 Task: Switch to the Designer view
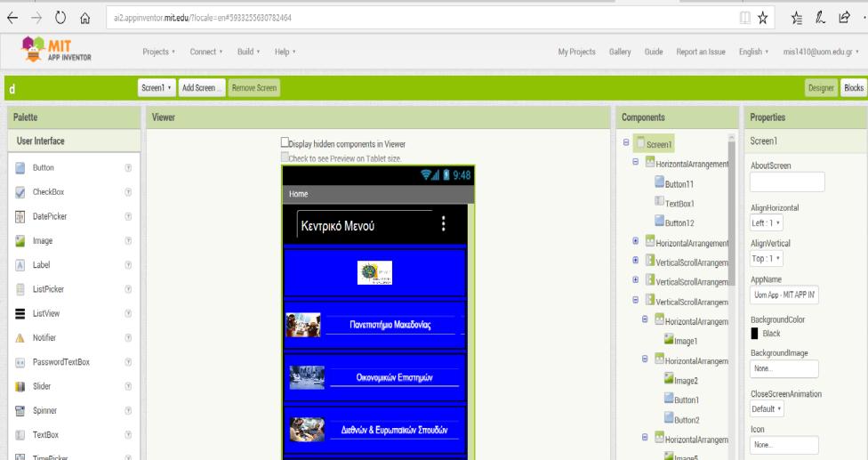821,87
